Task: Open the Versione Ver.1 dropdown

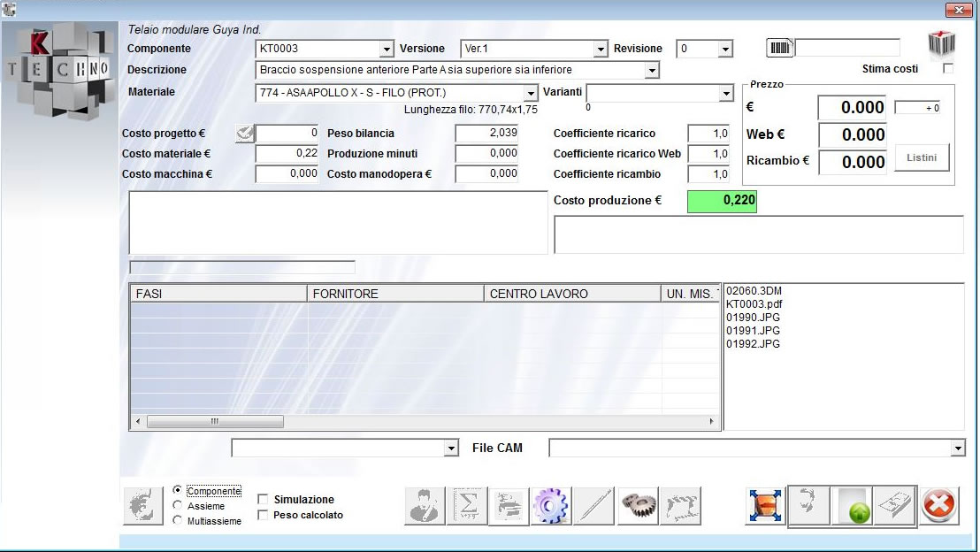Action: pyautogui.click(x=600, y=49)
